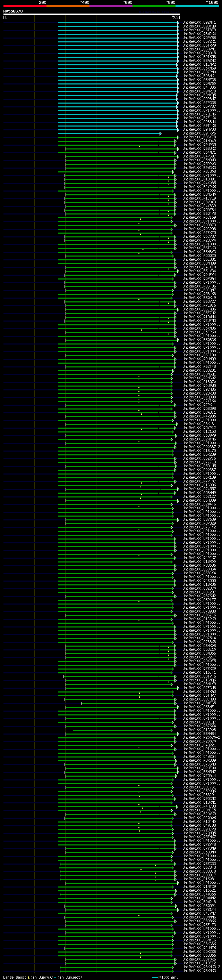Select hit UniRef100_A9P8M7
This screenshot has width=222, height=980.
coord(199,99)
